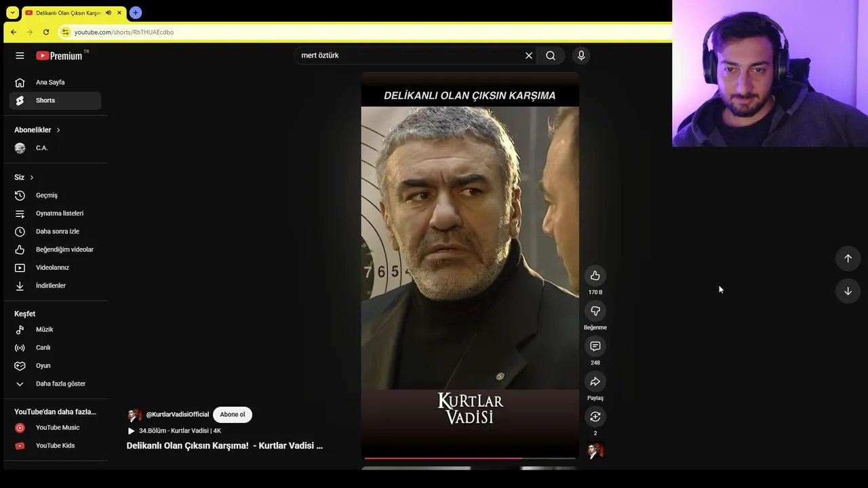868x488 pixels.
Task: Expand the Siz section
Action: tap(24, 177)
